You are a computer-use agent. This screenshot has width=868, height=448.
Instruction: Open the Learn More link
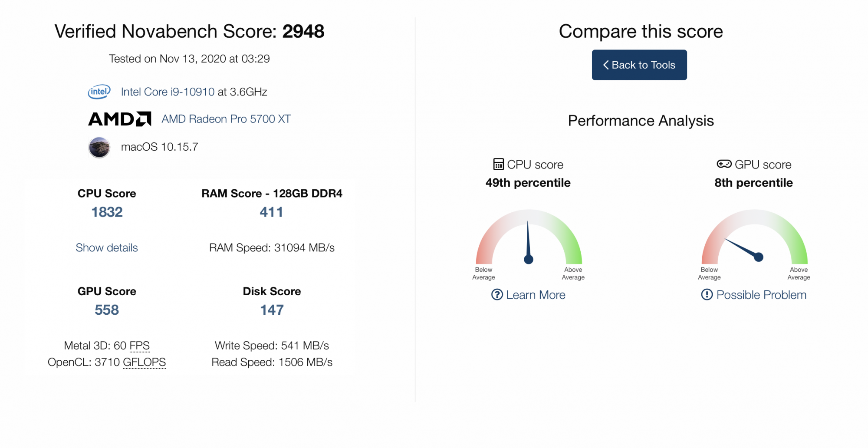pos(536,295)
